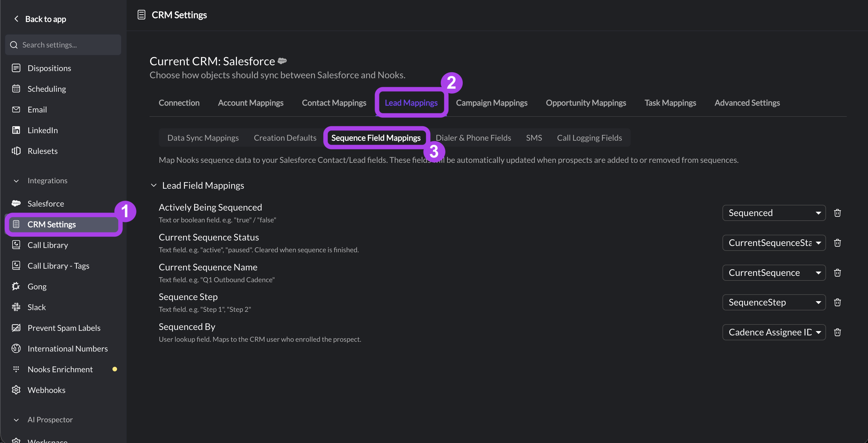Screen dimensions: 868x443
Task: Click the Webhooks gear icon
Action: [16, 390]
